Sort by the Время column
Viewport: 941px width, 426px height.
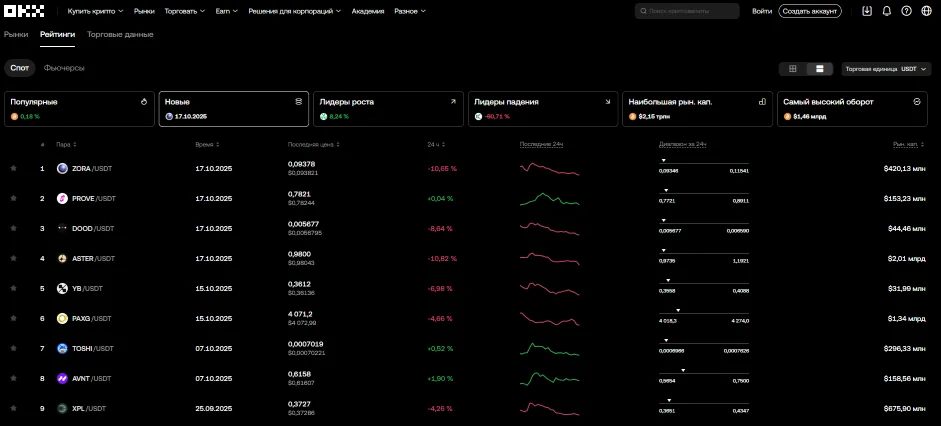(x=206, y=145)
